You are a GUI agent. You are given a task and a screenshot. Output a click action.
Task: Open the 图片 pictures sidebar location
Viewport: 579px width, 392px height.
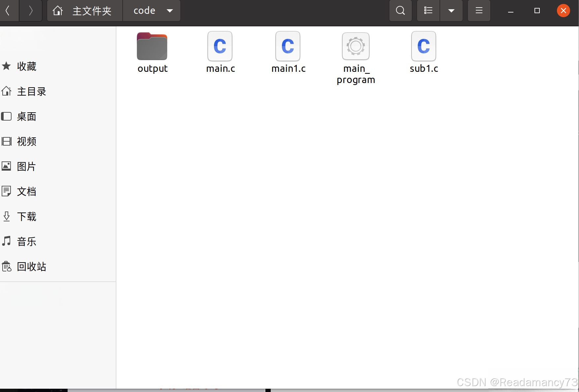pyautogui.click(x=26, y=166)
